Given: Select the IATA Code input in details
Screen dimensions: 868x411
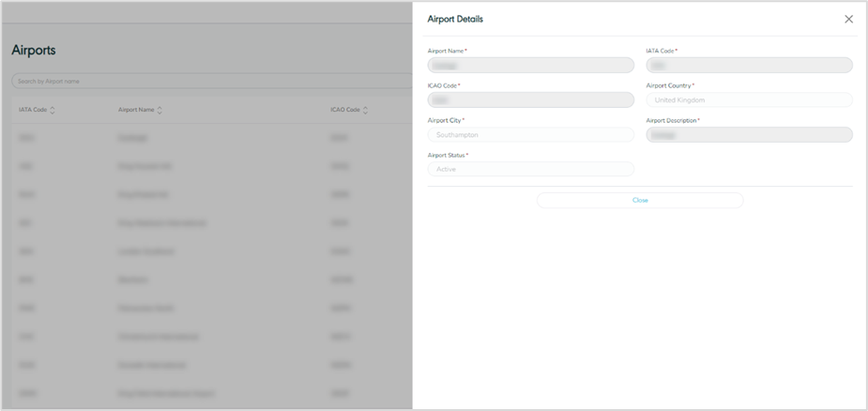Looking at the screenshot, I should (x=749, y=66).
